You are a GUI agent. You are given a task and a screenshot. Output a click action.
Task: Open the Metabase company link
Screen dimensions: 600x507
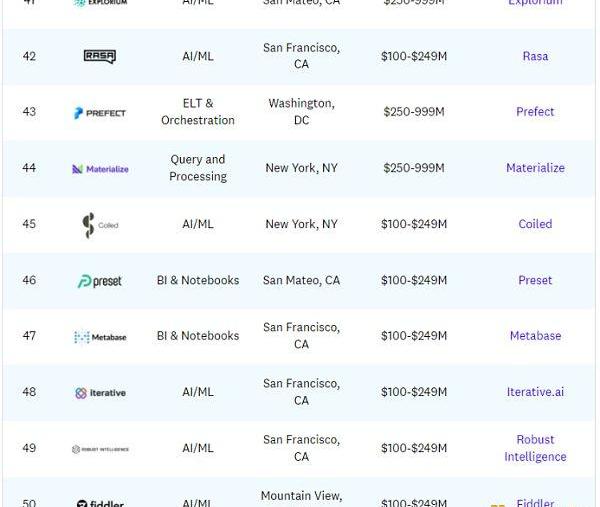[535, 336]
